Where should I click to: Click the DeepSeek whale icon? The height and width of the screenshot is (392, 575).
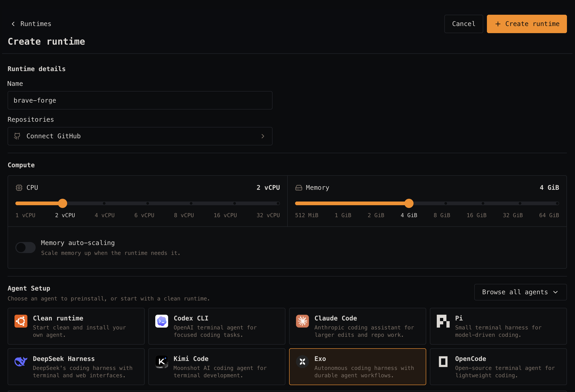(21, 362)
